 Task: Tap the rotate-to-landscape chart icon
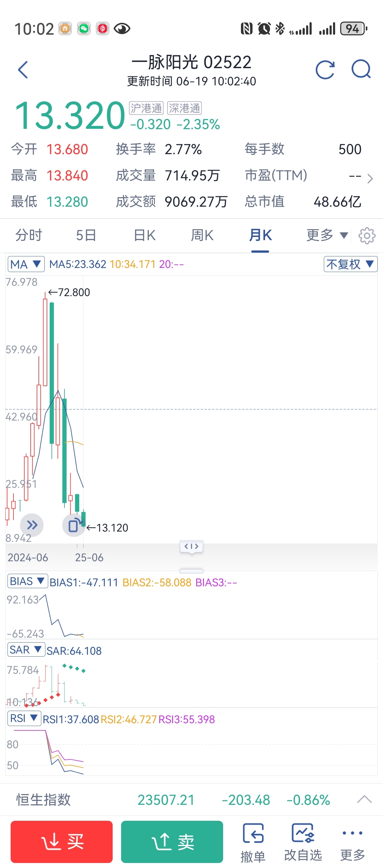point(74,525)
